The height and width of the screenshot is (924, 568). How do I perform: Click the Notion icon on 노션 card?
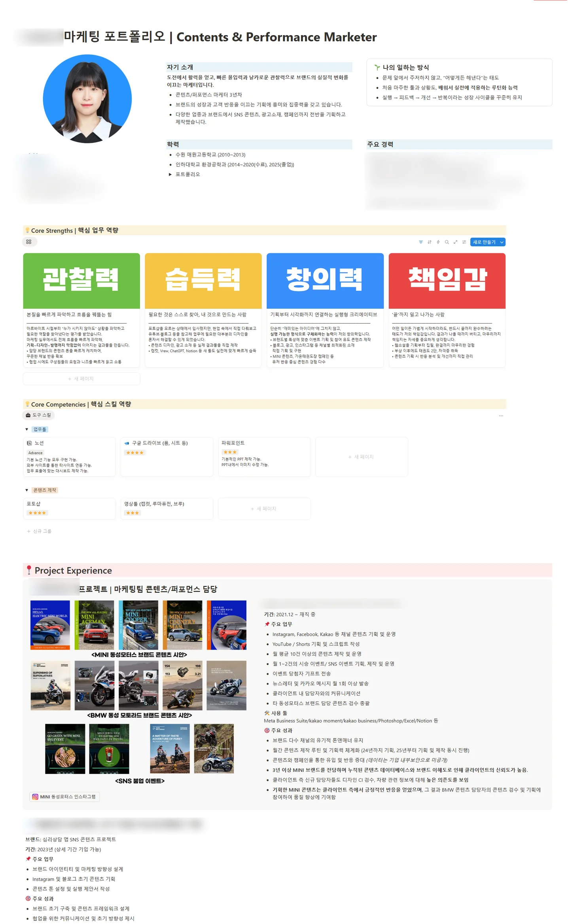pos(29,443)
